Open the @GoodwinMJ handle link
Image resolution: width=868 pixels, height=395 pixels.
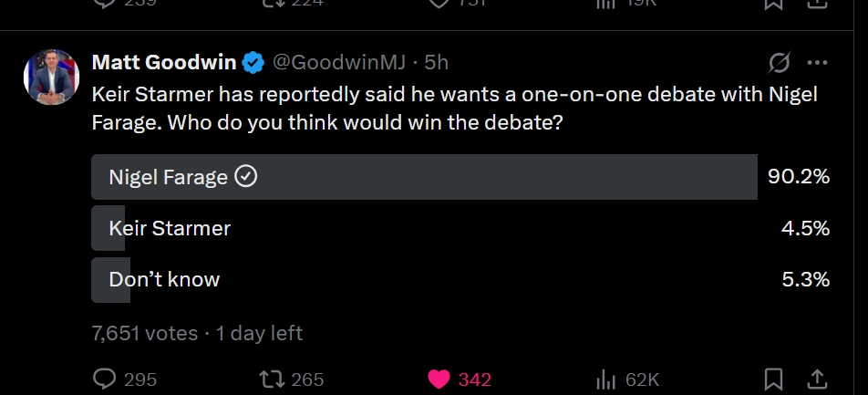(339, 62)
